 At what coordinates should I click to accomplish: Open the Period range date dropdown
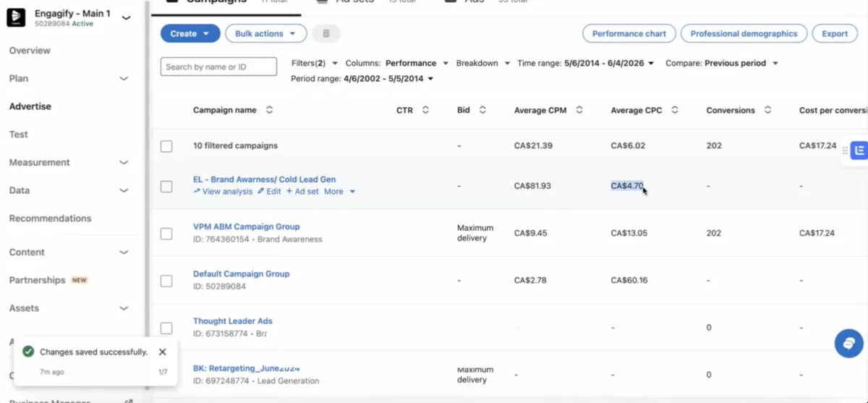[362, 78]
